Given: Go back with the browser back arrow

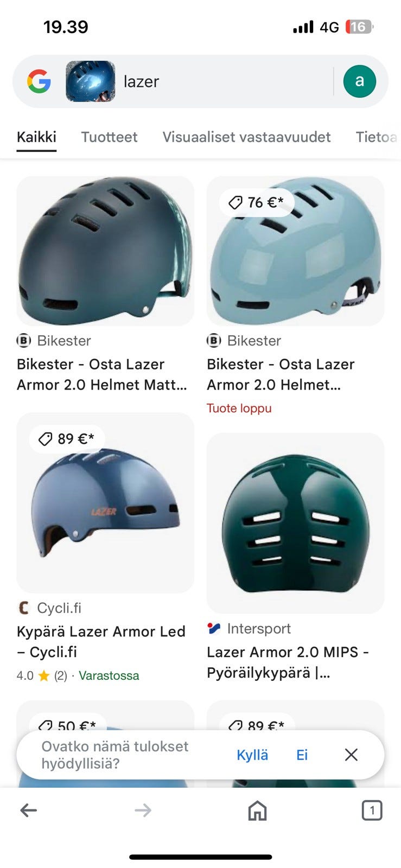Looking at the screenshot, I should point(29,810).
